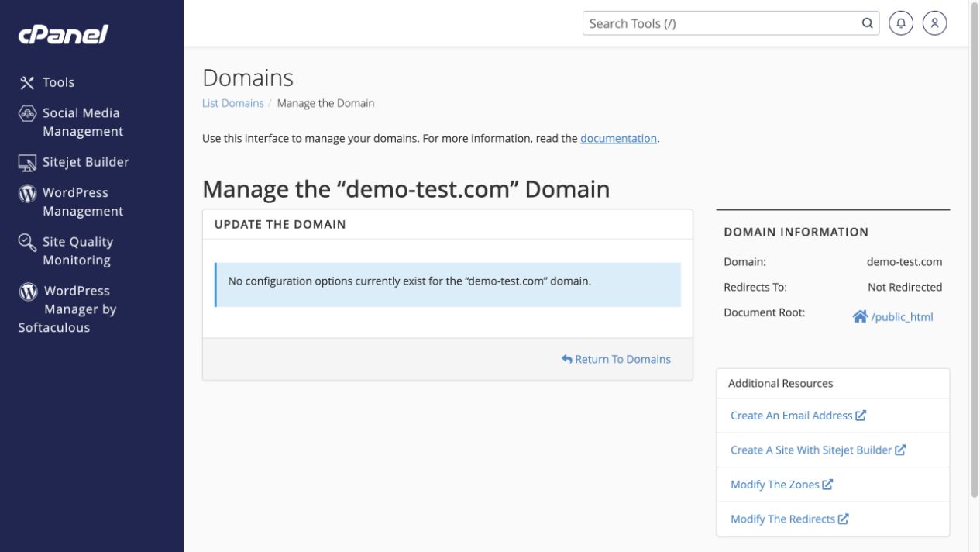980x552 pixels.
Task: Click the "demo-test.com" domain value
Action: (904, 262)
